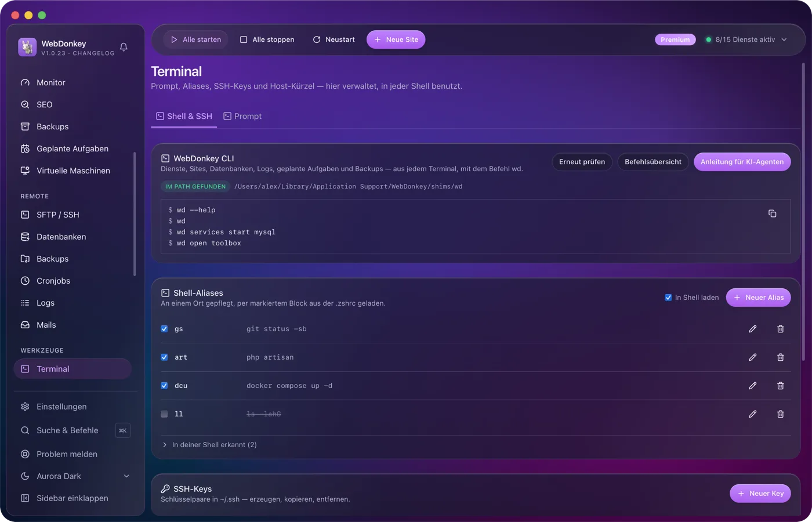
Task: Disable the art alias checkbox
Action: (x=164, y=357)
